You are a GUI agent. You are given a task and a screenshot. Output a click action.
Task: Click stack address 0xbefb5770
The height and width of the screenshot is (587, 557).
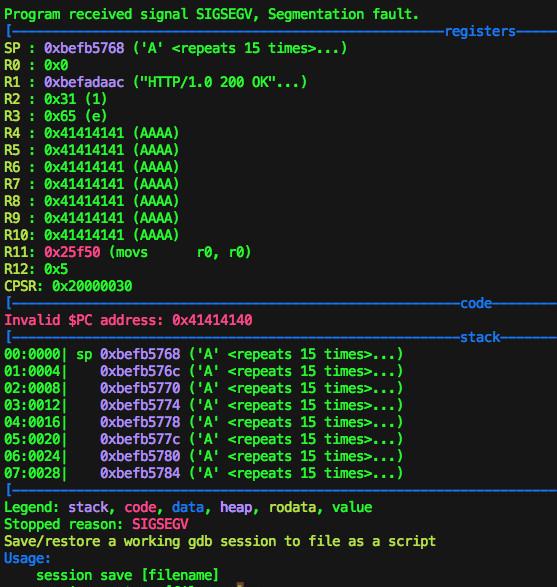[x=140, y=388]
